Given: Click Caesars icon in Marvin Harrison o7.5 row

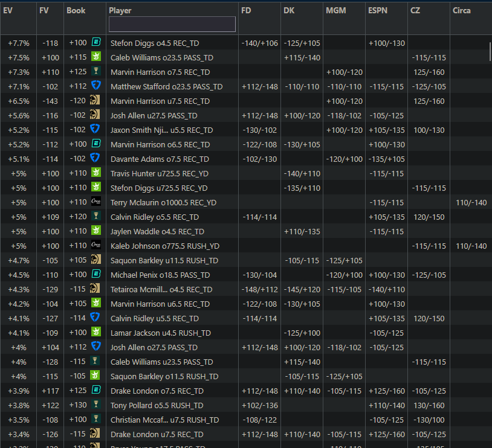Looking at the screenshot, I should pyautogui.click(x=96, y=71).
